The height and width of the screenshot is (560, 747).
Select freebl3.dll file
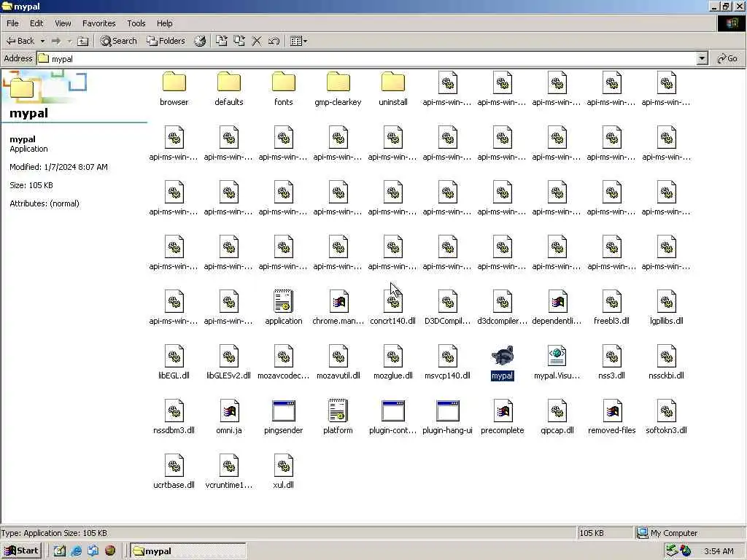(612, 308)
